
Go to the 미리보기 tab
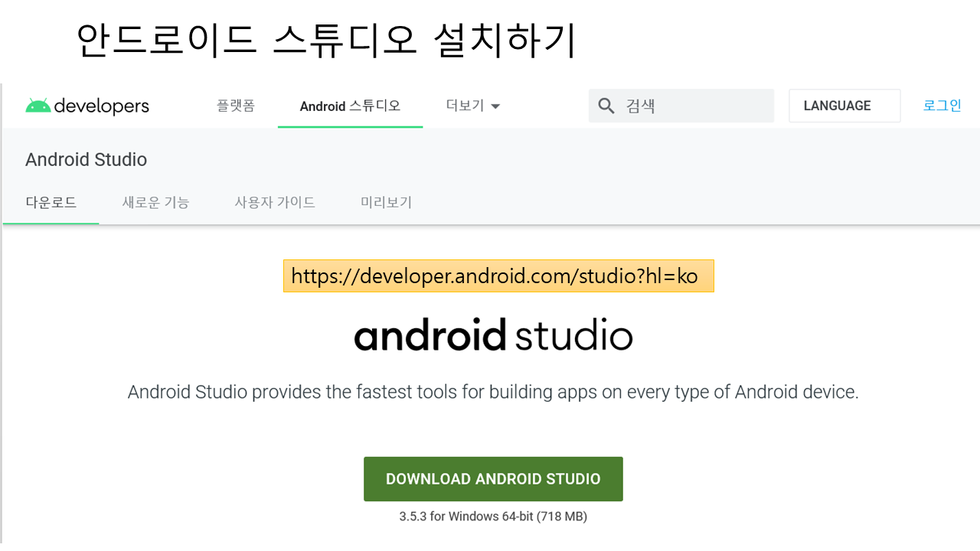coord(386,203)
